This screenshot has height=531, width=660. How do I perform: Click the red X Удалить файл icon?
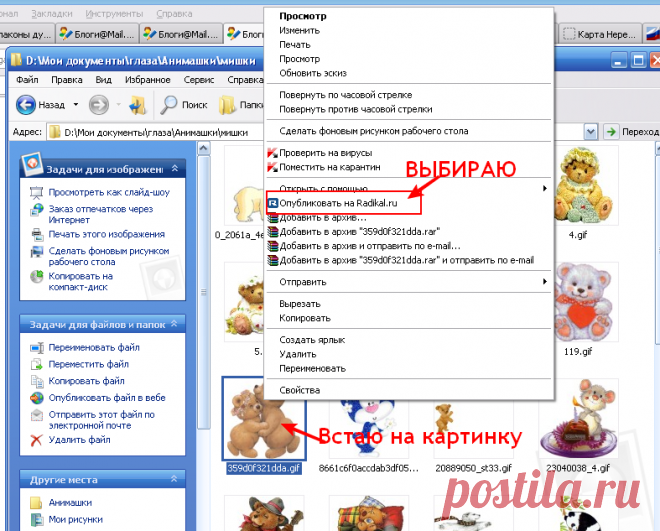tap(36, 439)
